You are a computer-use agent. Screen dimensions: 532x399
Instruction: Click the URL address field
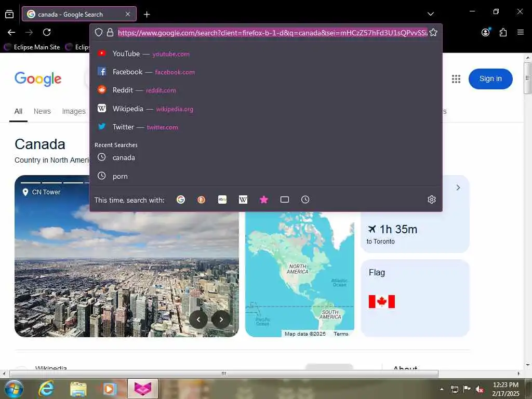click(x=272, y=33)
